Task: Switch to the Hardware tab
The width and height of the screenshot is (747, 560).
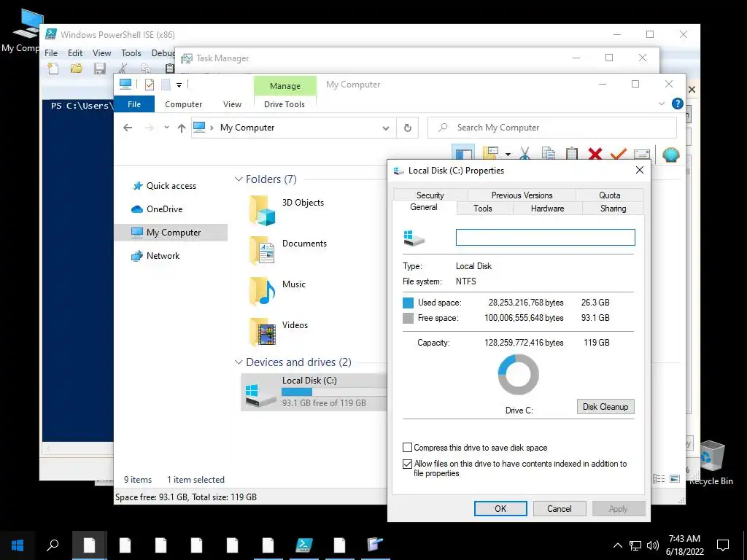Action: [547, 208]
